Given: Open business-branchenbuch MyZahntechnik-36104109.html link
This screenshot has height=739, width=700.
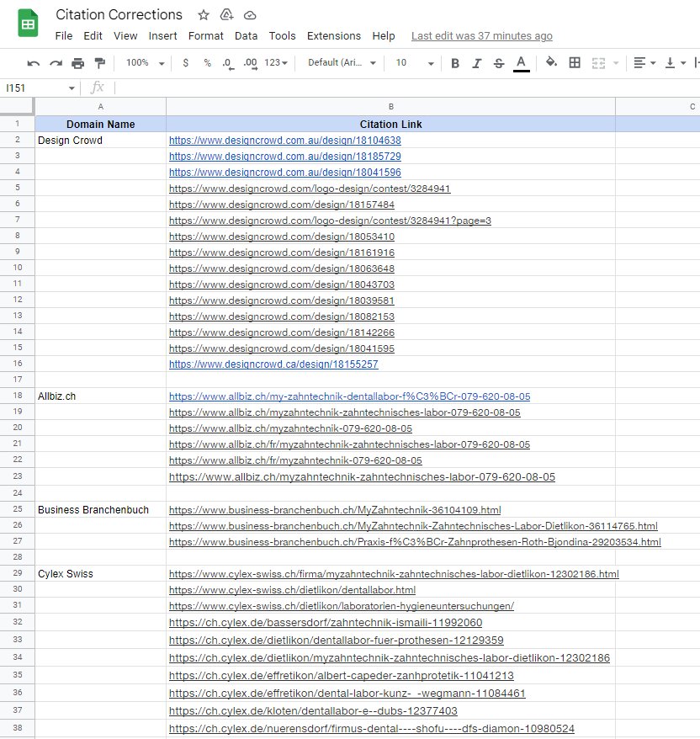Looking at the screenshot, I should click(x=335, y=510).
